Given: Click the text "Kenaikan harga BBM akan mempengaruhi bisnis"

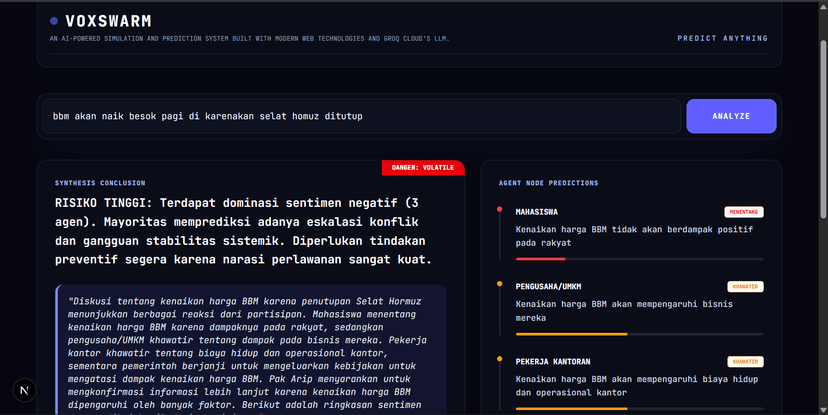Looking at the screenshot, I should pyautogui.click(x=624, y=304).
